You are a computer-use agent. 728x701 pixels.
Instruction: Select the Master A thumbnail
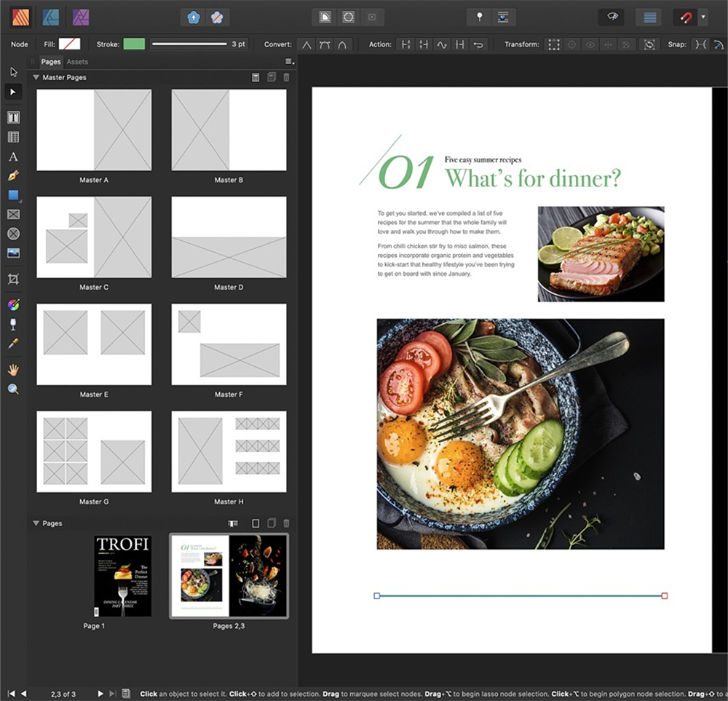click(x=94, y=130)
